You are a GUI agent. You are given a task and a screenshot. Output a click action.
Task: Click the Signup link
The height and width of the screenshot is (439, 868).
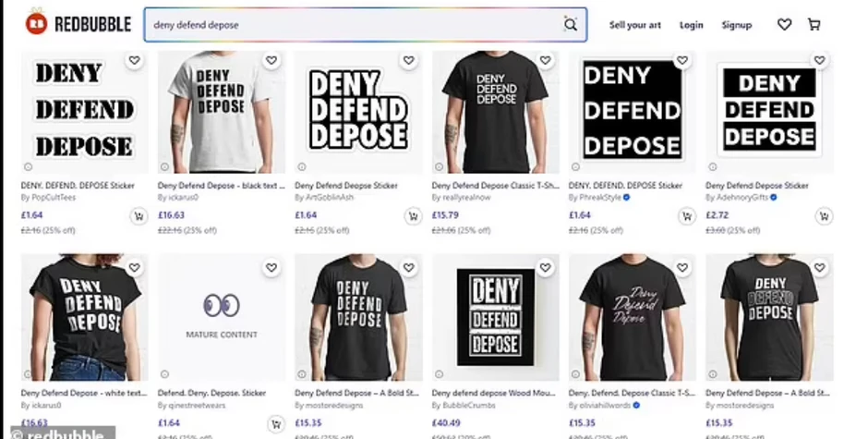click(x=736, y=25)
